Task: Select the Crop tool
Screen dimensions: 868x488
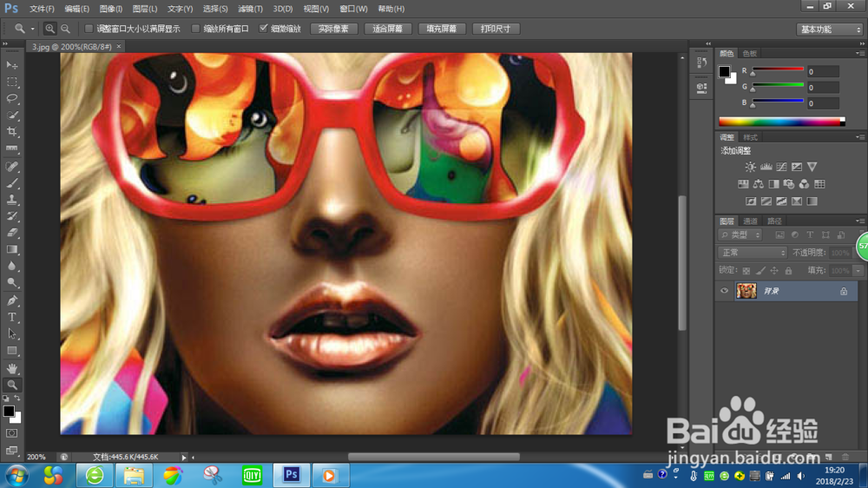Action: (11, 132)
